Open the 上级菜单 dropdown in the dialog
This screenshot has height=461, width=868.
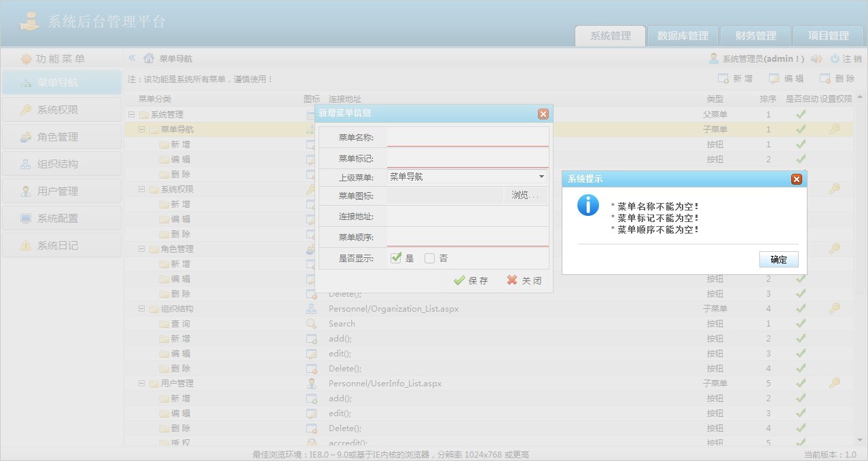(541, 177)
